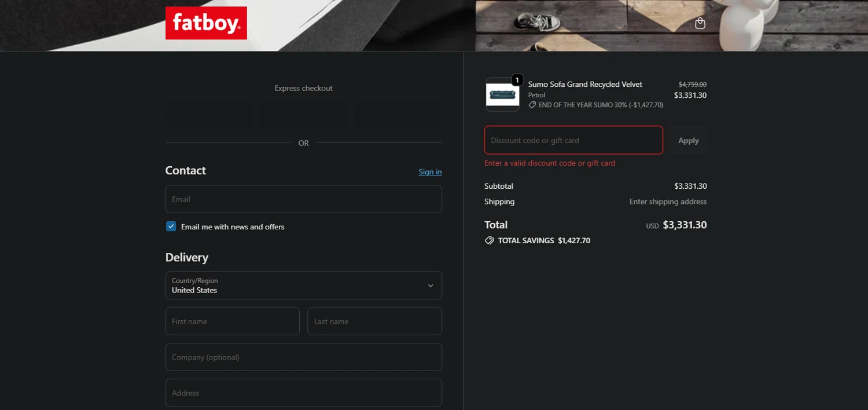Open the Country/Region dropdown
Image resolution: width=868 pixels, height=410 pixels.
click(304, 285)
